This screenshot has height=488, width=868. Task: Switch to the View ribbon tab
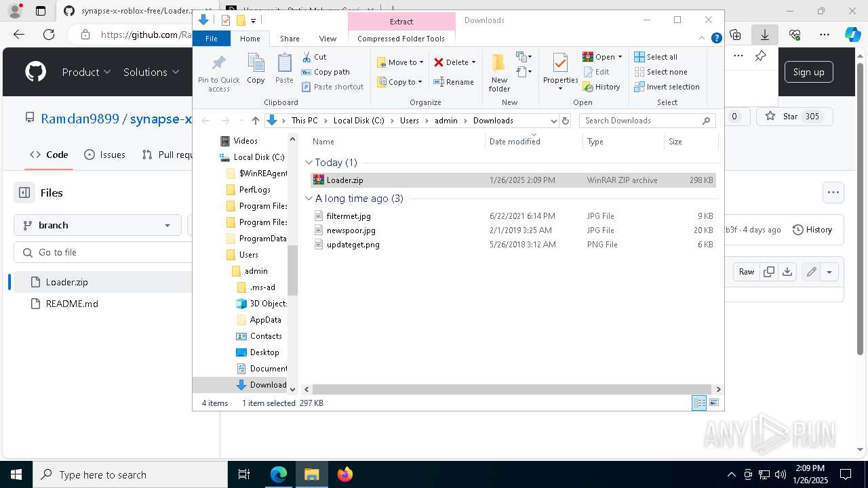tap(328, 39)
